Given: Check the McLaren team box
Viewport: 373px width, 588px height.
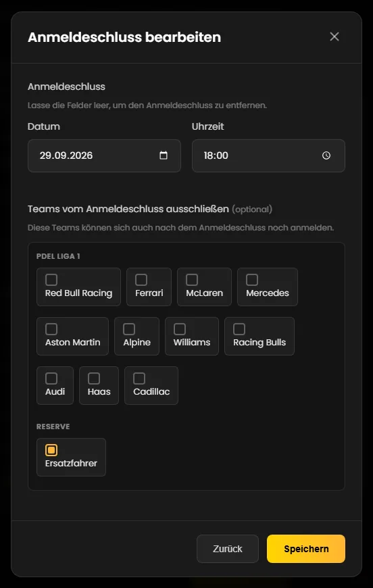Looking at the screenshot, I should coord(192,280).
